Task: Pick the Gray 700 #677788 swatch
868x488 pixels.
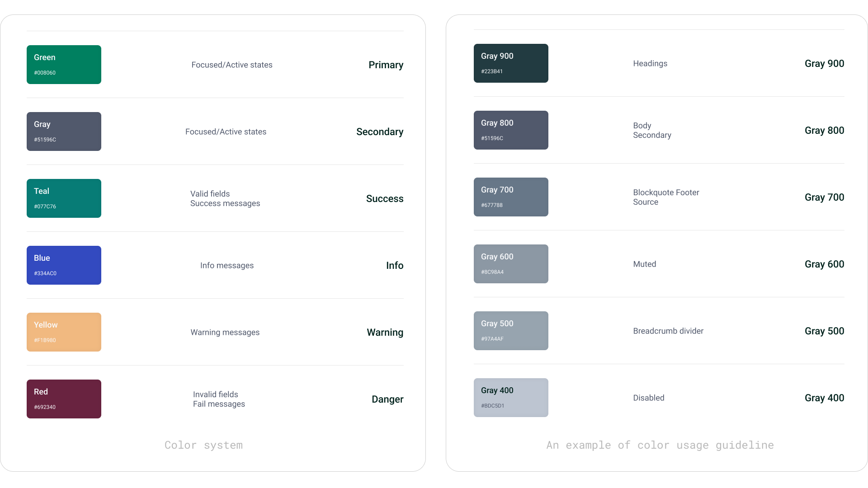Action: coord(511,197)
